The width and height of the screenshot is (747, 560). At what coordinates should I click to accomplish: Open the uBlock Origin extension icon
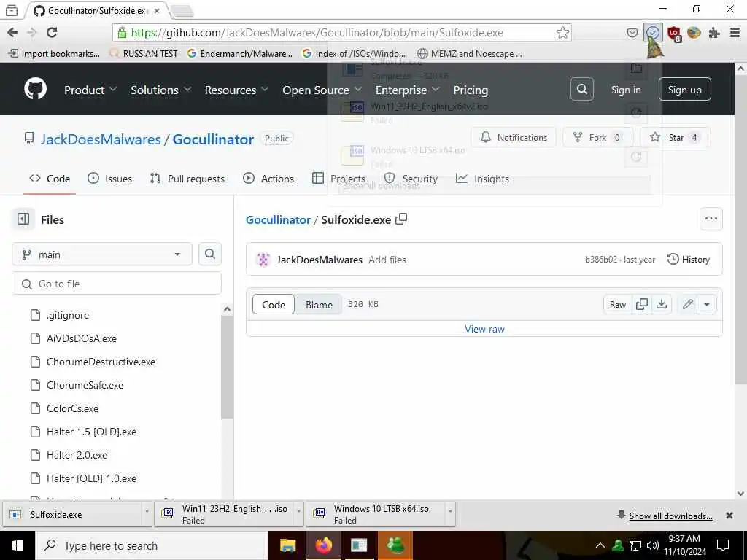click(674, 34)
